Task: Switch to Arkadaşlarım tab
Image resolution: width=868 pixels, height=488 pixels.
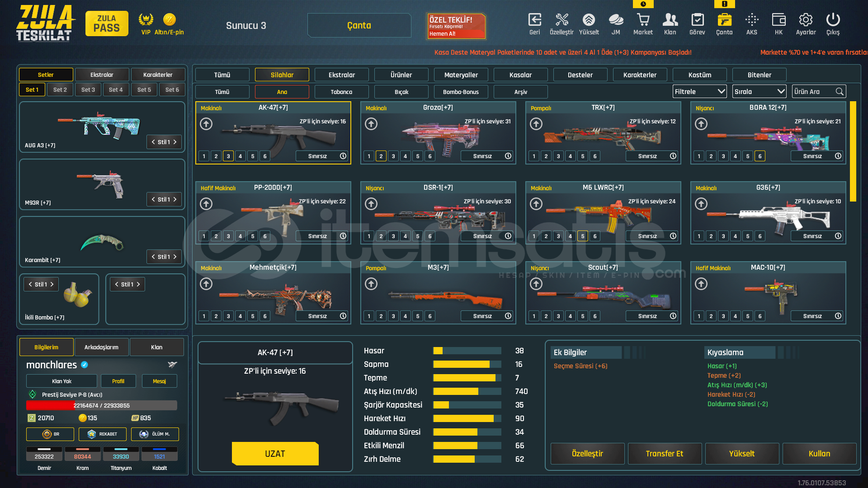Action: (x=101, y=347)
